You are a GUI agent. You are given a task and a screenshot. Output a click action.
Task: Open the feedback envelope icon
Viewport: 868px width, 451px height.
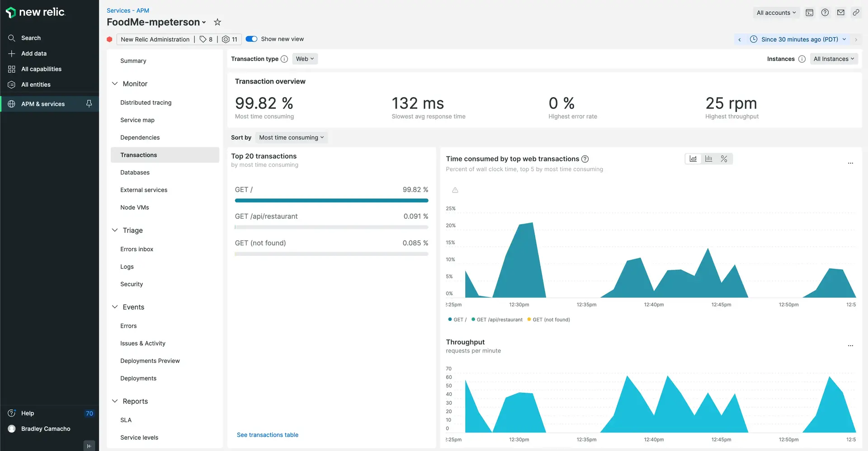pyautogui.click(x=840, y=13)
